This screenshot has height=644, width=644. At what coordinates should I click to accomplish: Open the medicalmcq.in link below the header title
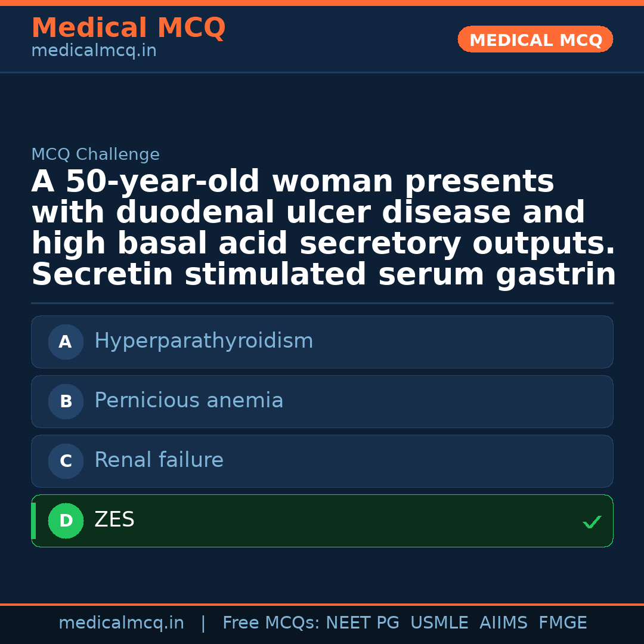pyautogui.click(x=94, y=51)
